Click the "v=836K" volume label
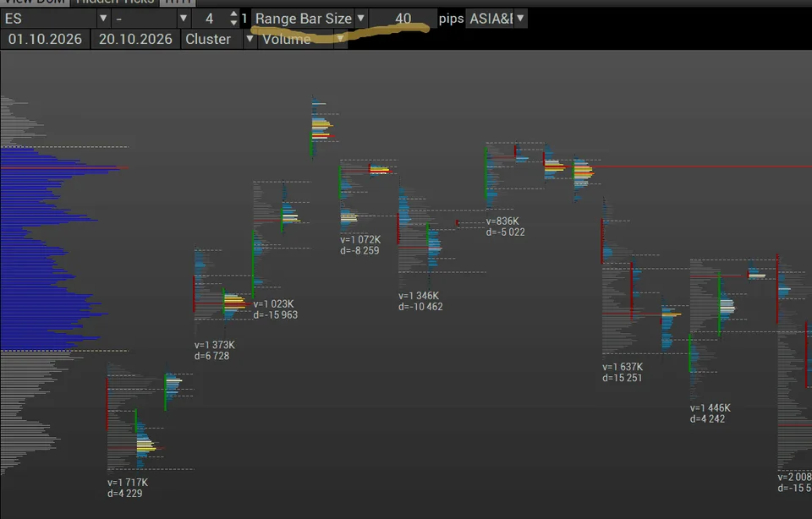Viewport: 812px width, 519px height. pyautogui.click(x=502, y=221)
